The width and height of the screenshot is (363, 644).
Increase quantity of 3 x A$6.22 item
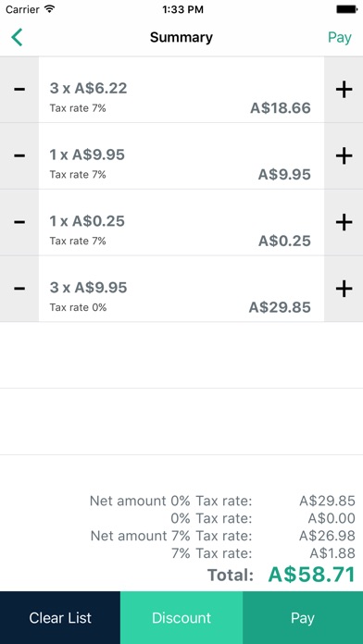pyautogui.click(x=344, y=90)
